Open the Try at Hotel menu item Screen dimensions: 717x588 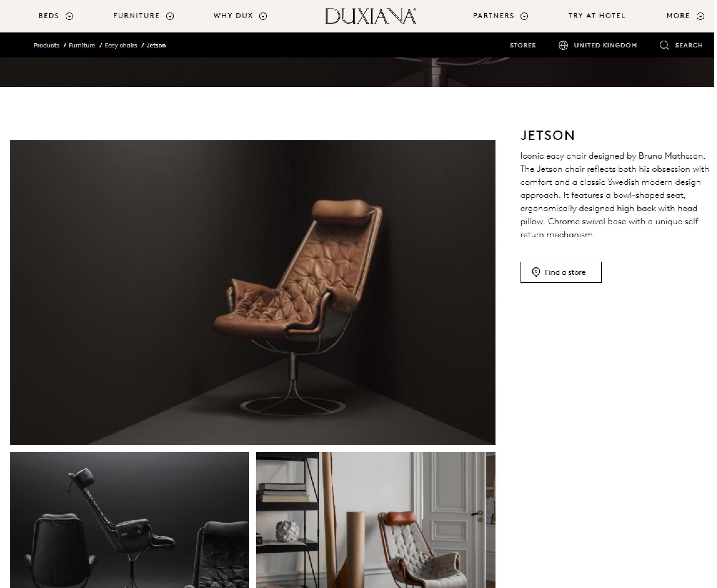click(x=597, y=16)
